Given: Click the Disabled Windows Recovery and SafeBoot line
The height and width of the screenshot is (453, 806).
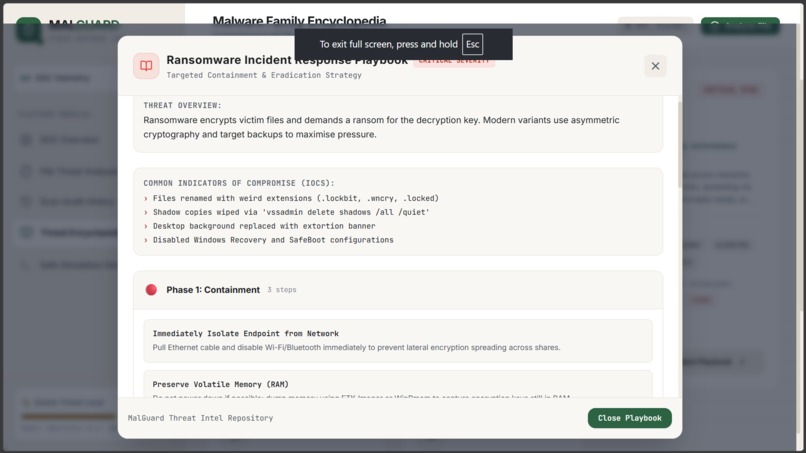Looking at the screenshot, I should [273, 240].
